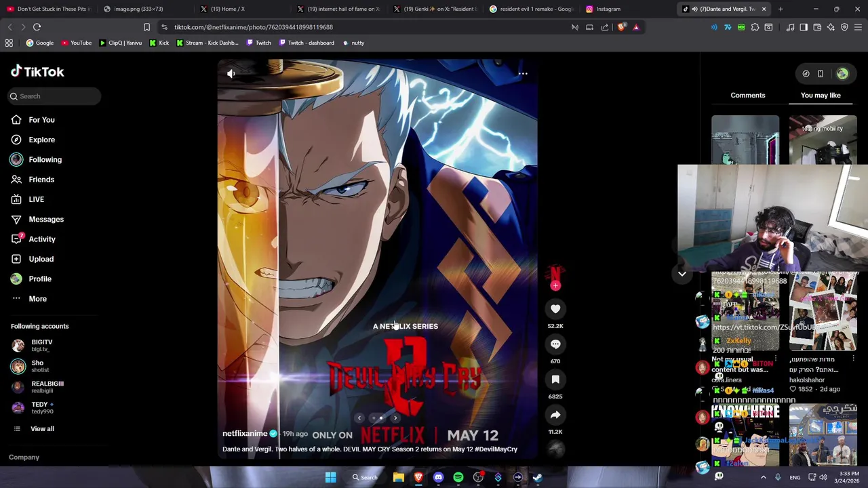Expand the Company footer section
The image size is (868, 488).
(x=24, y=457)
